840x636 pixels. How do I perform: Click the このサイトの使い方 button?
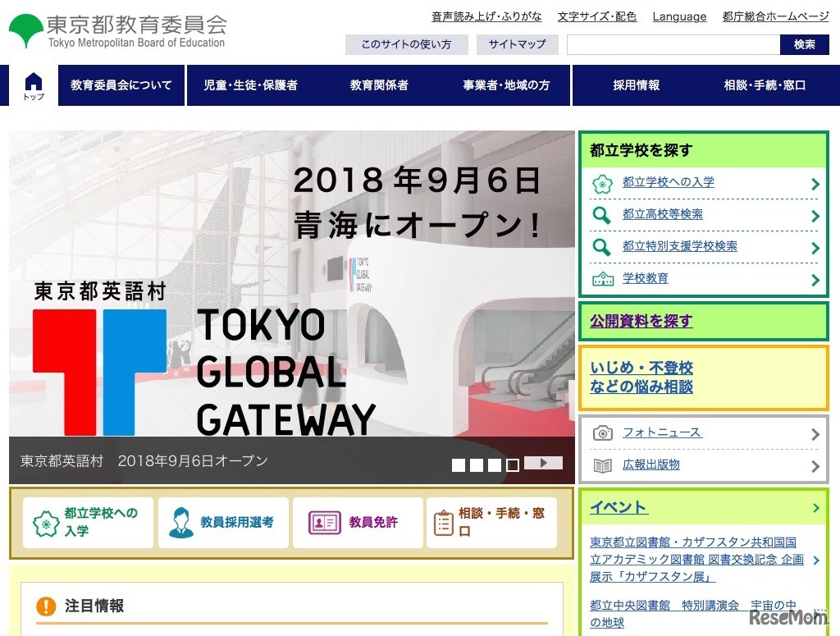(x=407, y=44)
